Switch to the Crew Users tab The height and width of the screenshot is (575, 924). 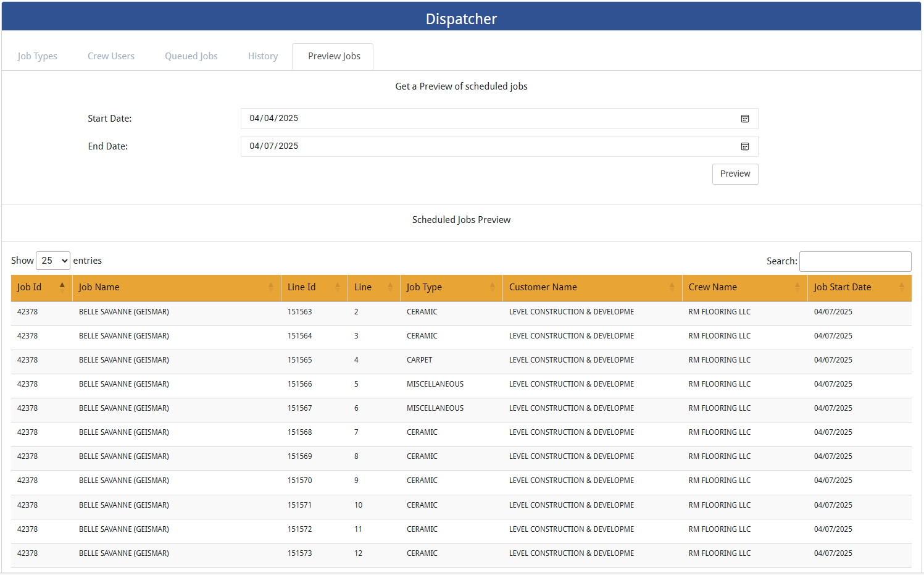coord(110,56)
